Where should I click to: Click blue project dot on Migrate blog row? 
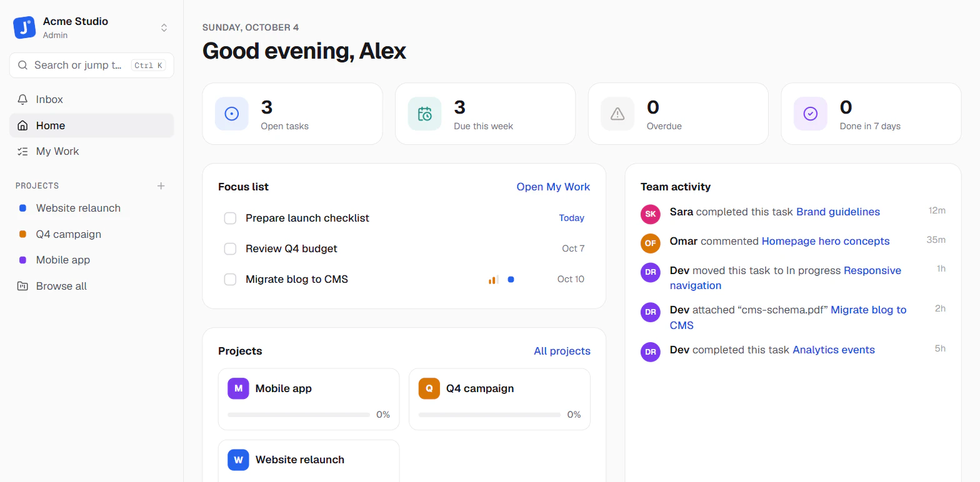point(511,279)
